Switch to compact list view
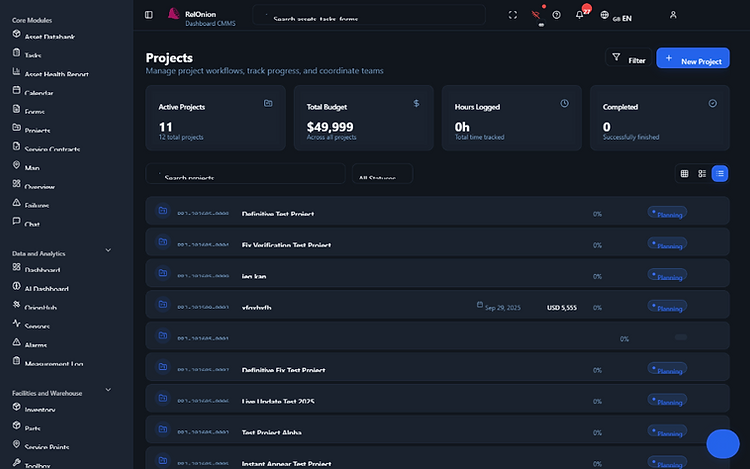The height and width of the screenshot is (469, 750). tap(720, 174)
